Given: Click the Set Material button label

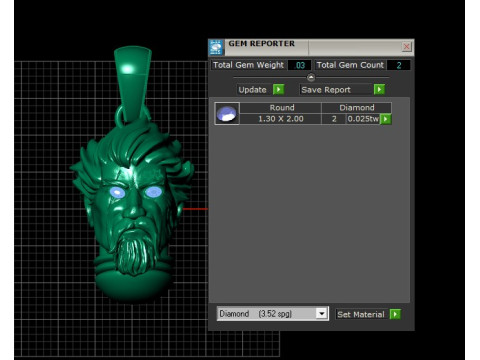Looking at the screenshot, I should pos(361,314).
